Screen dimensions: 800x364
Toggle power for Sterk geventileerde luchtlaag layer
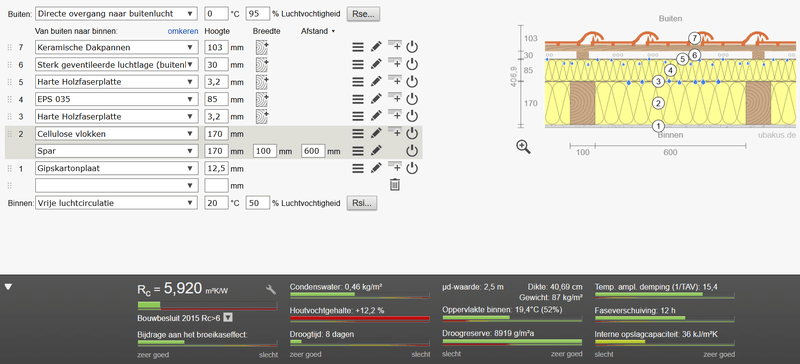tap(412, 65)
